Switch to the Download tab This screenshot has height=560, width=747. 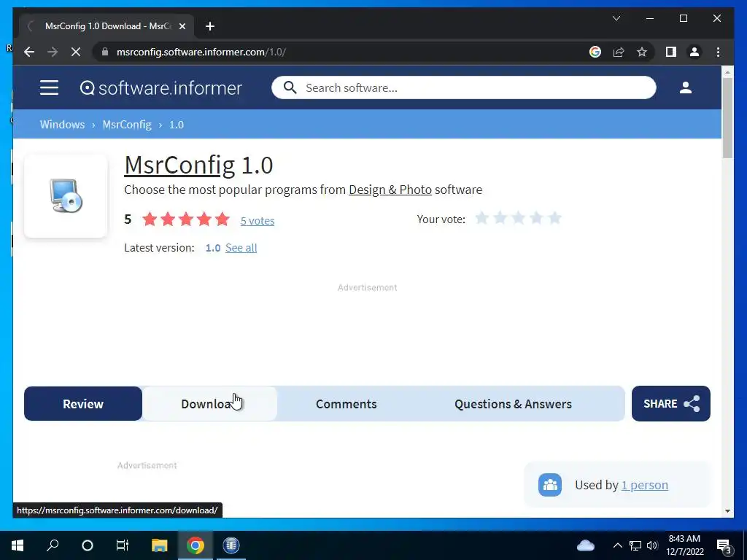point(209,403)
